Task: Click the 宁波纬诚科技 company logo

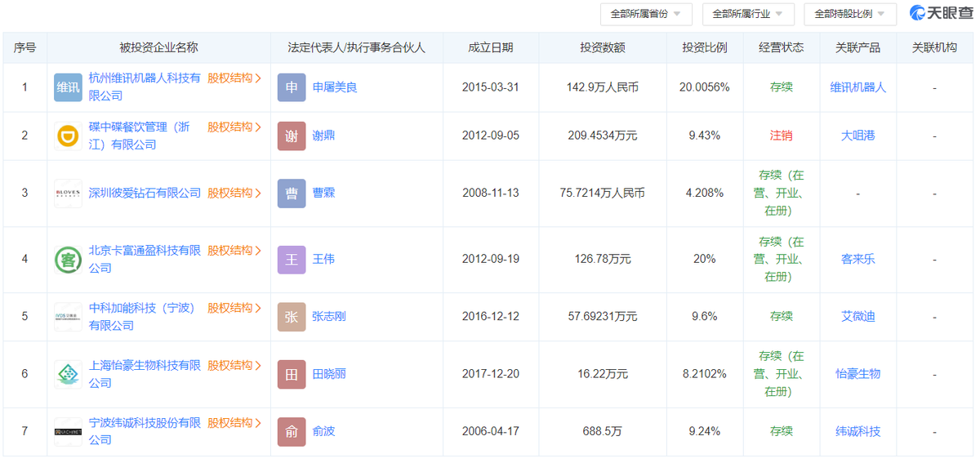Action: (x=68, y=431)
